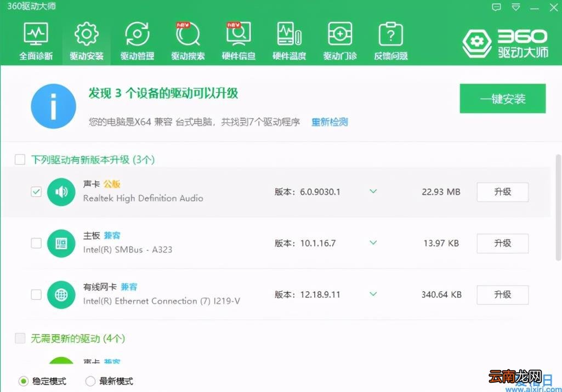Open the 反馈问题 feedback icon
This screenshot has height=392, width=562.
[x=391, y=33]
